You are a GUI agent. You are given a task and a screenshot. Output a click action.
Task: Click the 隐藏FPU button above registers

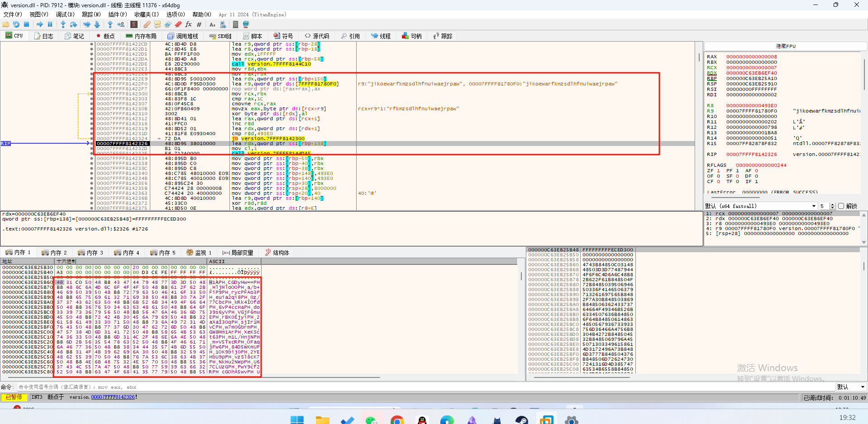click(786, 46)
